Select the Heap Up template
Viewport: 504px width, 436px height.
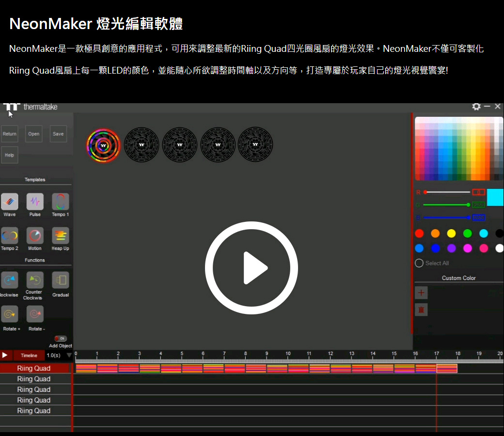61,236
